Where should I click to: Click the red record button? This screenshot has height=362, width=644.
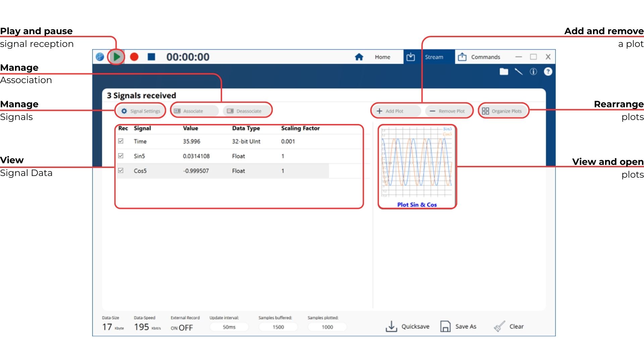click(134, 57)
